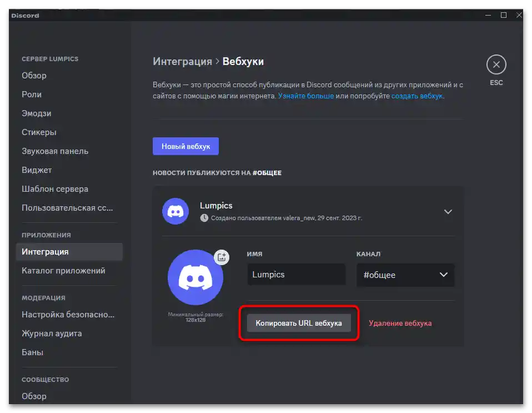Screen dimensions: 532x413
Task: Open Каталог приложений in sidebar
Action: point(63,271)
